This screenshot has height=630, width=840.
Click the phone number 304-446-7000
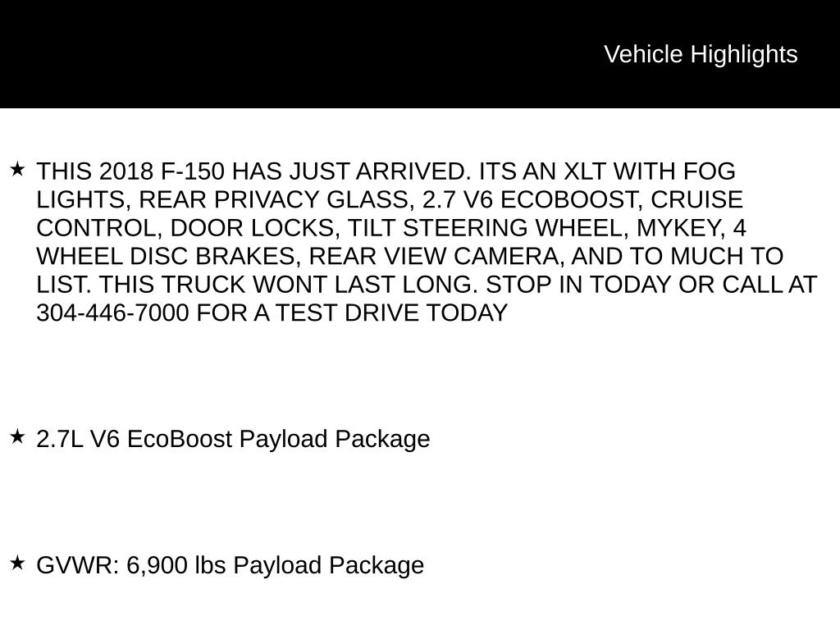(113, 313)
